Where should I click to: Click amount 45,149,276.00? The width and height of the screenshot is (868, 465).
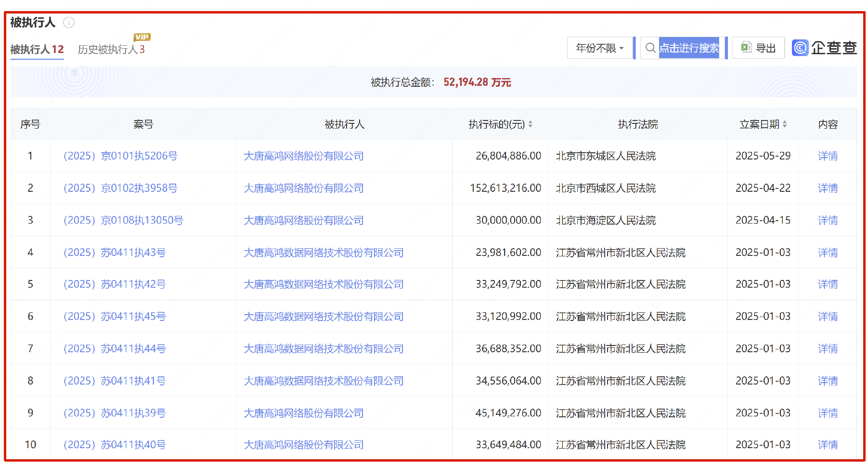[508, 413]
